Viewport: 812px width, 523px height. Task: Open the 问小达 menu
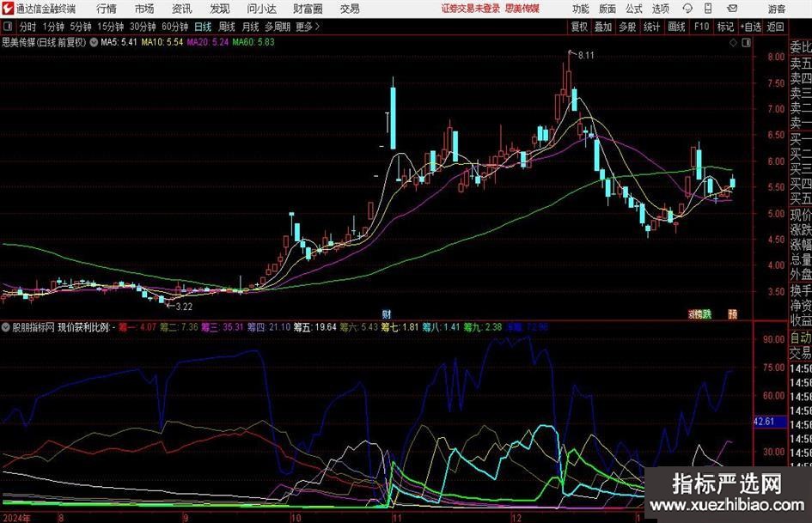pyautogui.click(x=261, y=9)
